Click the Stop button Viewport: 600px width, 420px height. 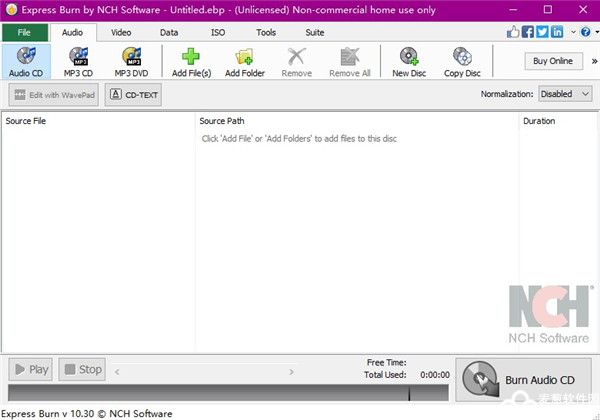(82, 369)
